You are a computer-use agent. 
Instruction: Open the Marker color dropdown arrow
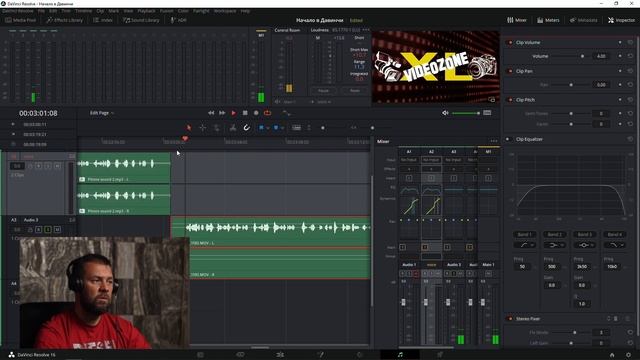point(282,128)
